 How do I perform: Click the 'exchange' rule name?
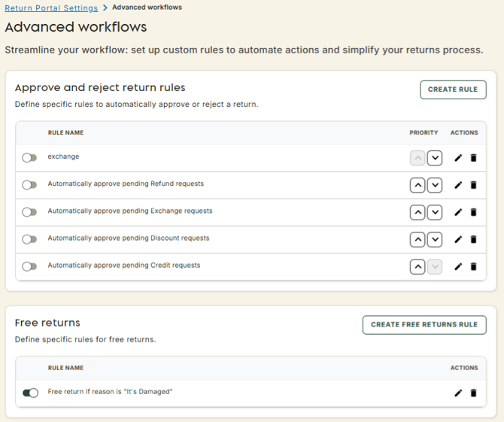click(63, 156)
